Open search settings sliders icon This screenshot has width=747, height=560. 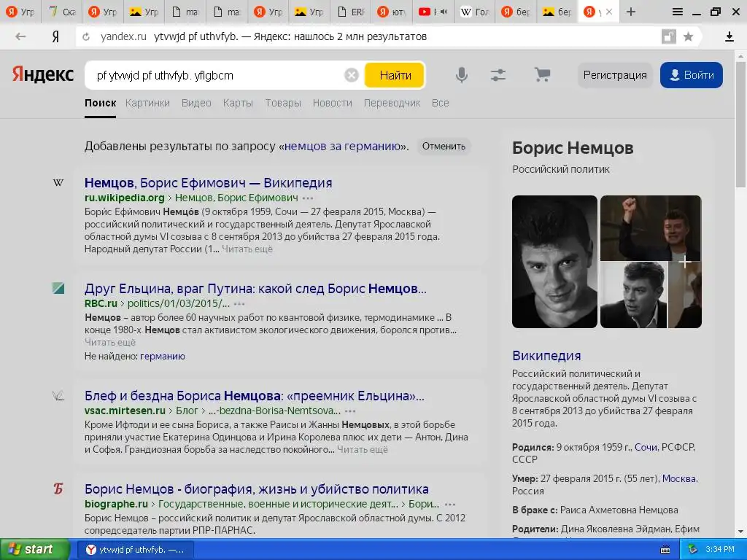pos(498,75)
